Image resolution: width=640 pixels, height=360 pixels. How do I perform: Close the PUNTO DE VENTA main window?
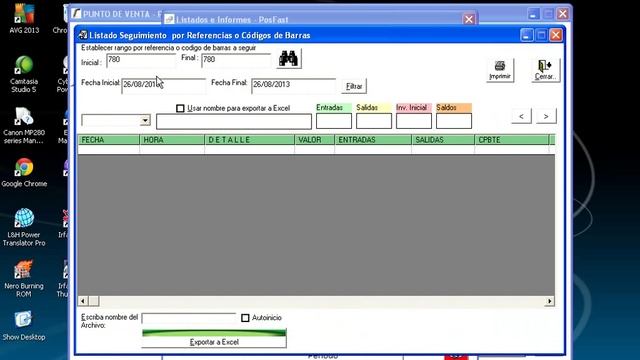(x=563, y=14)
